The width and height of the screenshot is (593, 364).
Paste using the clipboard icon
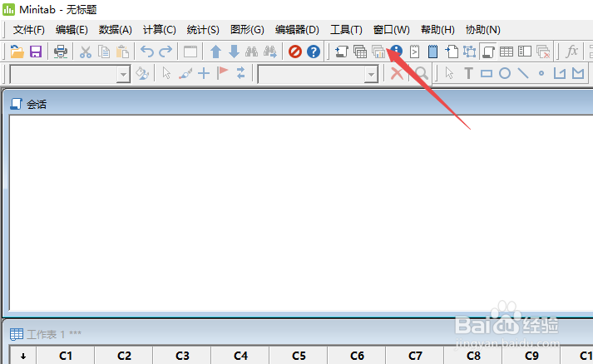(122, 52)
